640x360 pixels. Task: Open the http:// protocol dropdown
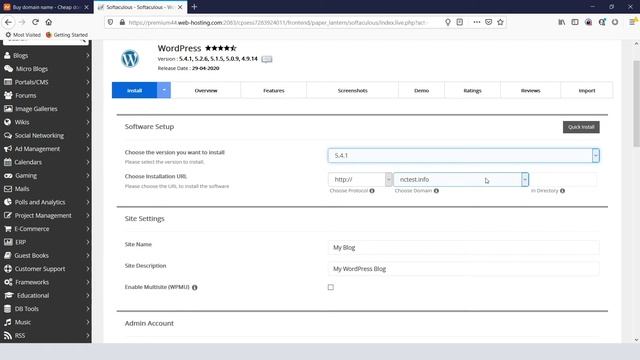pyautogui.click(x=360, y=179)
